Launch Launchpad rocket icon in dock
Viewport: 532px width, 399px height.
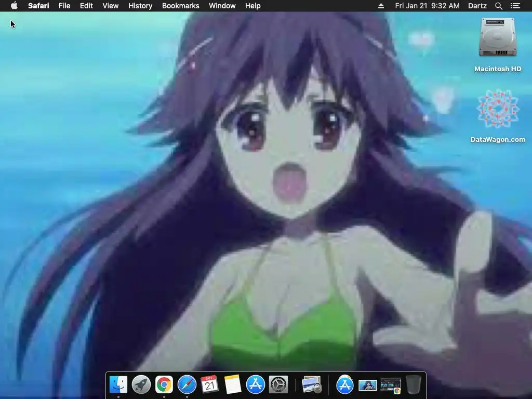click(141, 385)
